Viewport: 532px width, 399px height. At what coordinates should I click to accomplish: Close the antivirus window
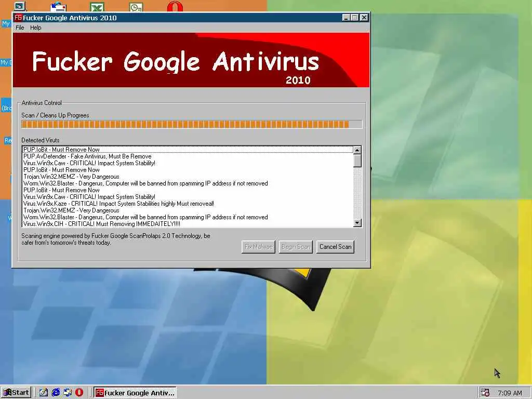click(x=364, y=18)
